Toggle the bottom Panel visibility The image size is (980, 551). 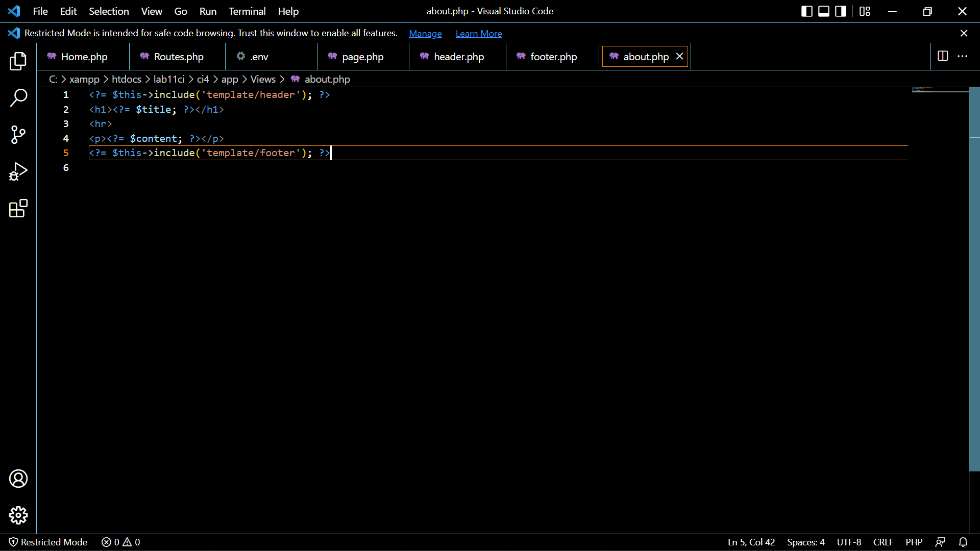[823, 11]
